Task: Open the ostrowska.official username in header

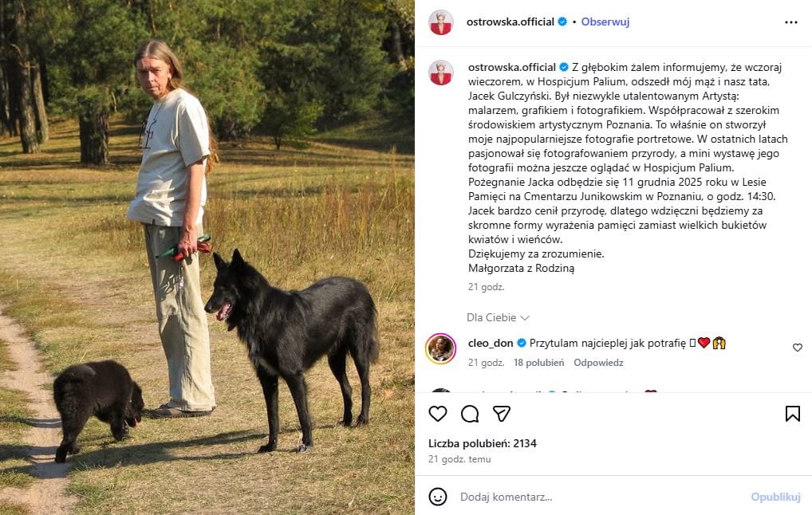Action: click(x=510, y=22)
